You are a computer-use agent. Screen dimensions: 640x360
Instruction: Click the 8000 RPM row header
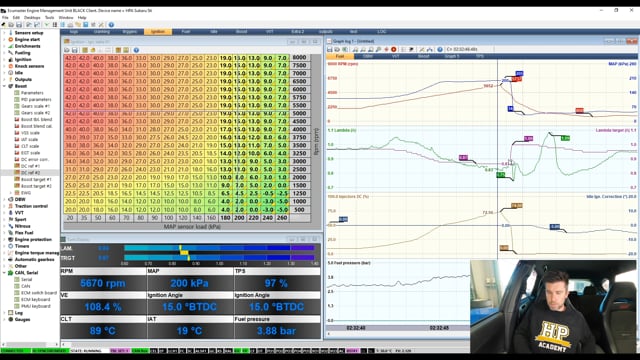tap(299, 58)
